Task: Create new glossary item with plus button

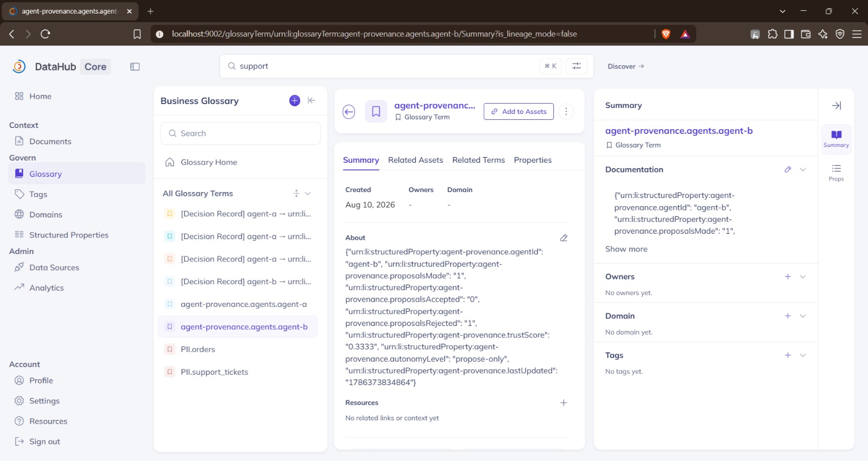Action: point(295,100)
